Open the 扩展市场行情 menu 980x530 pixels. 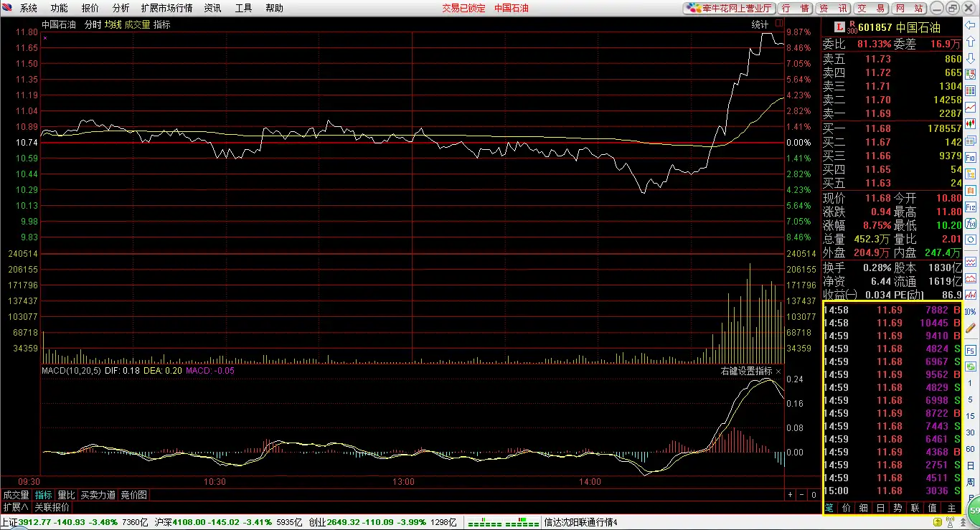click(167, 8)
